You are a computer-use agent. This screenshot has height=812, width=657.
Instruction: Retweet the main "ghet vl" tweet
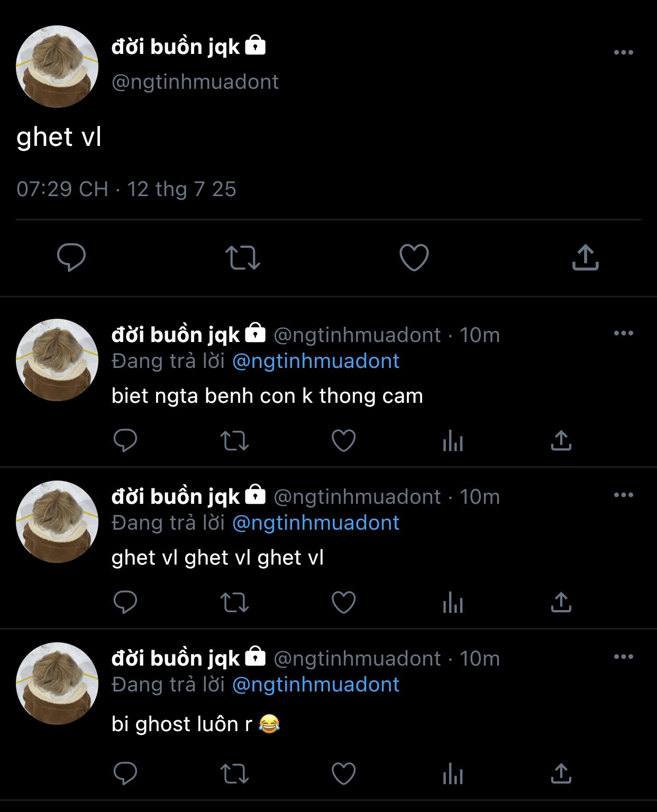point(243,257)
